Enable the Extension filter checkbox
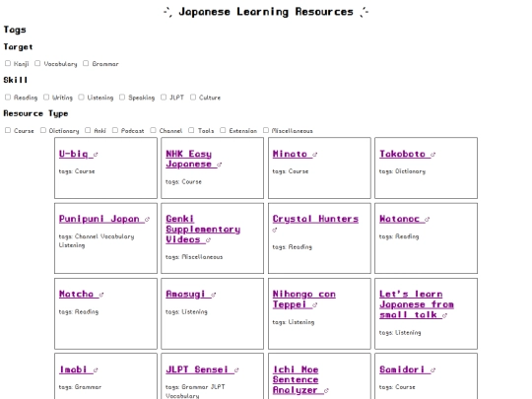Image resolution: width=532 pixels, height=399 pixels. 223,130
